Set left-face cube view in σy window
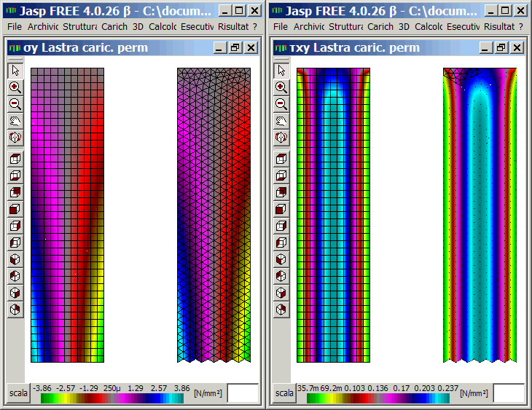Viewport: 532px width, 410px height. coord(15,243)
